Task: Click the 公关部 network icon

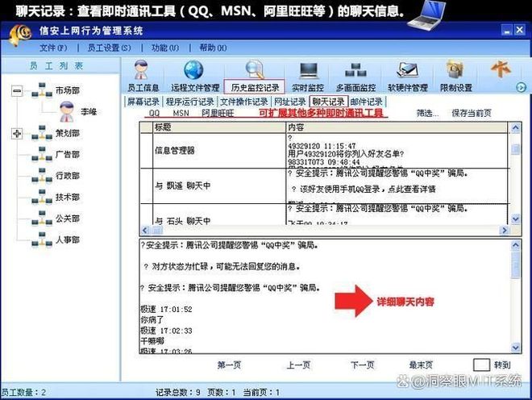Action: pyautogui.click(x=42, y=219)
